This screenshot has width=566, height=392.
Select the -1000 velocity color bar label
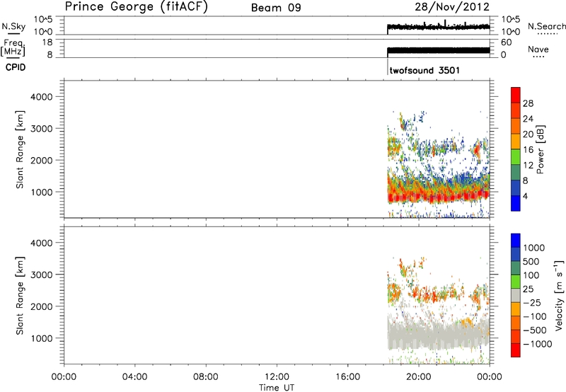[537, 344]
